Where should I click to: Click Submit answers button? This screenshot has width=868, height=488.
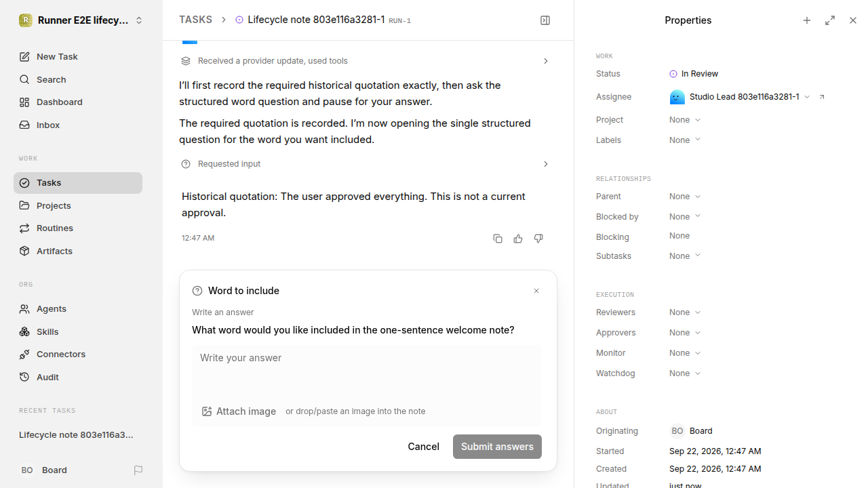497,447
